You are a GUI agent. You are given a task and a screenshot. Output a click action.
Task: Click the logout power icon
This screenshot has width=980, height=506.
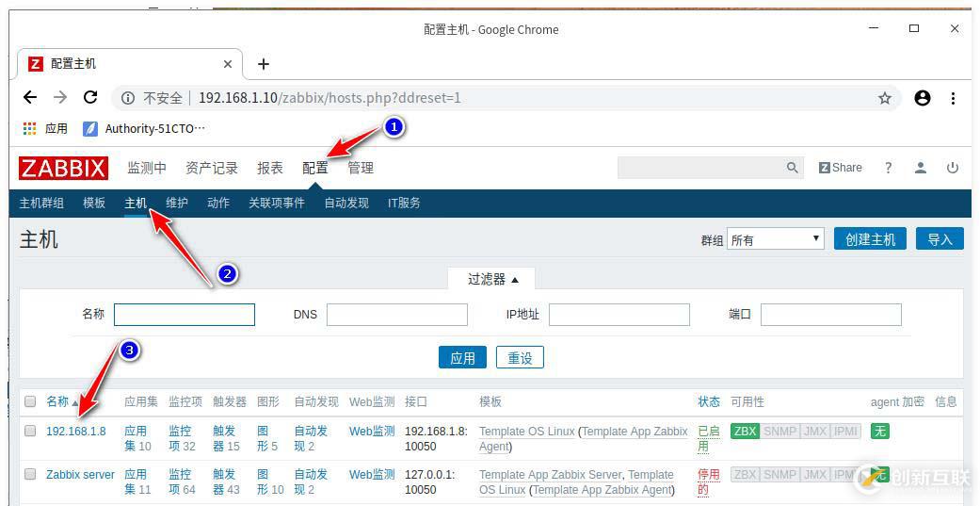[953, 168]
